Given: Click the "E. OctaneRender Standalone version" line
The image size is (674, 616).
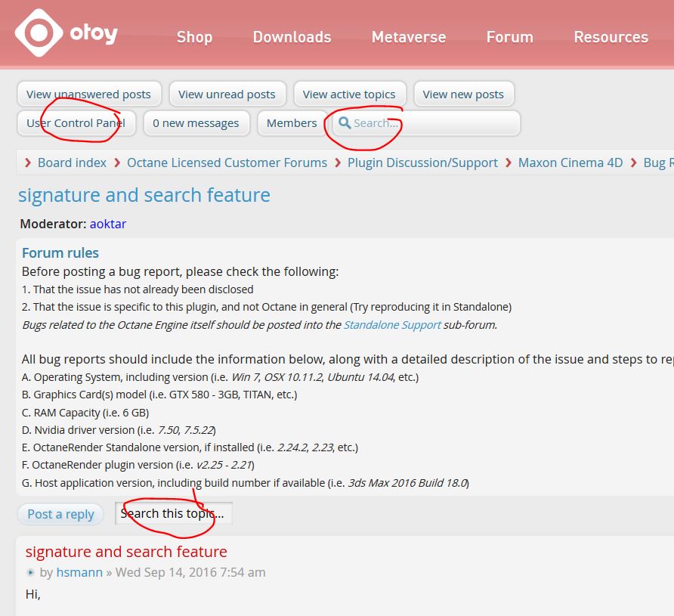Looking at the screenshot, I should (x=190, y=447).
